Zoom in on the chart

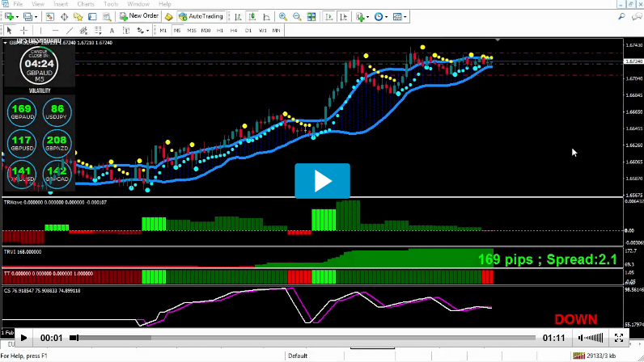pyautogui.click(x=283, y=17)
